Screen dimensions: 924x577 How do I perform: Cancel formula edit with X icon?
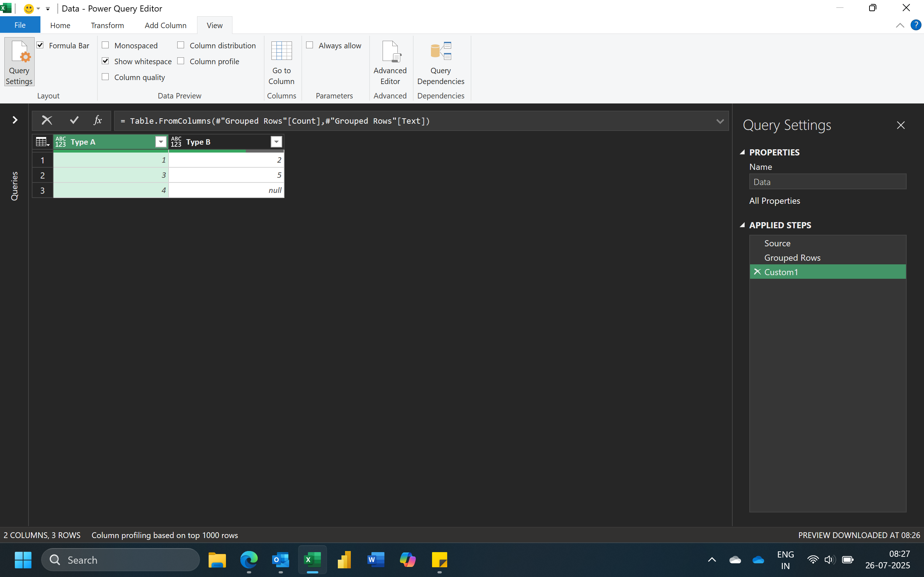47,120
